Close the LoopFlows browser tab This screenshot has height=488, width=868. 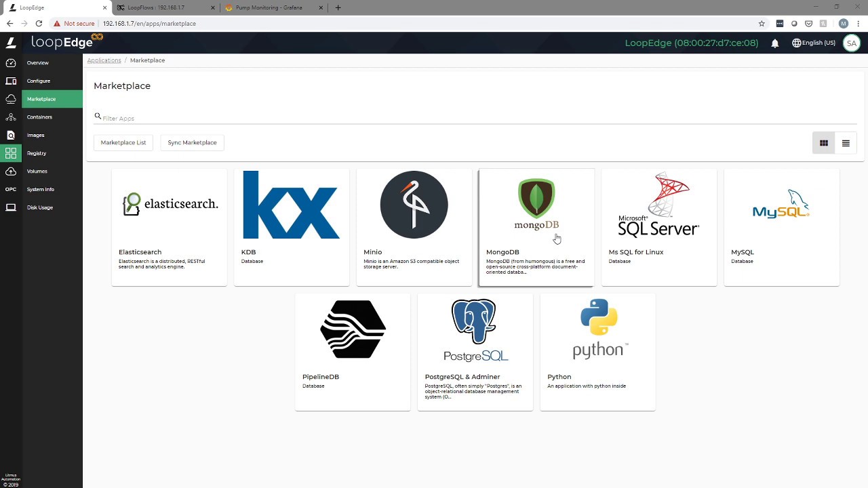[x=213, y=7]
